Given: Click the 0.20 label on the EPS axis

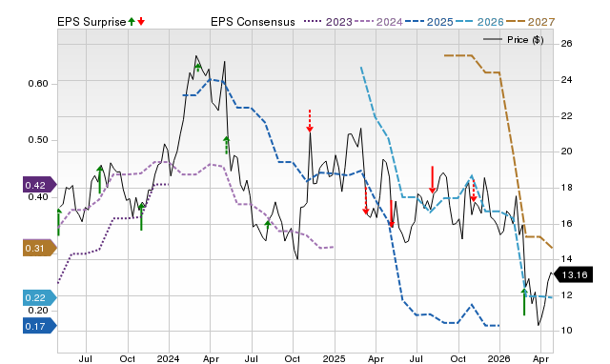Looking at the screenshot, I should tap(38, 311).
